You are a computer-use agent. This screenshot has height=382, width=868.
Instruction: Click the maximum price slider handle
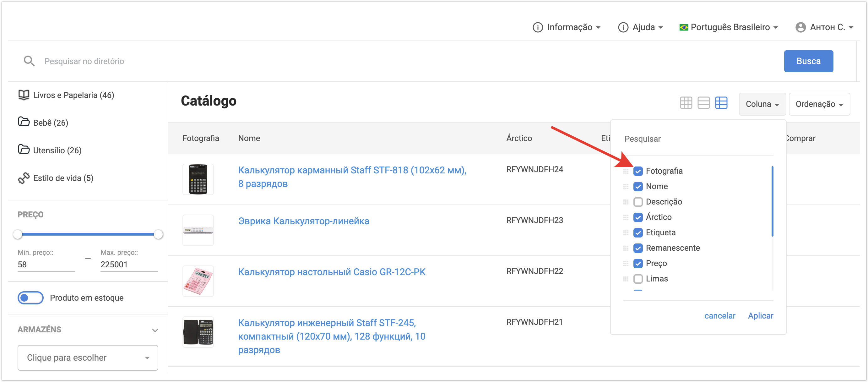tap(158, 234)
